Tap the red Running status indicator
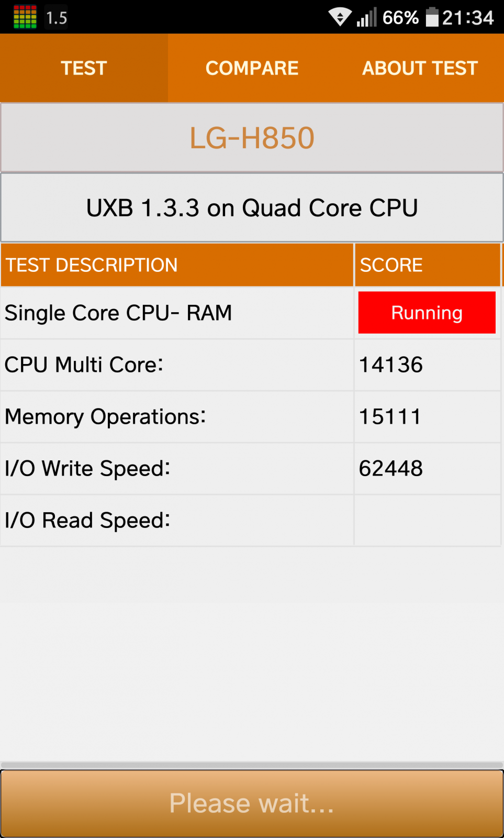The width and height of the screenshot is (504, 838). [x=427, y=313]
